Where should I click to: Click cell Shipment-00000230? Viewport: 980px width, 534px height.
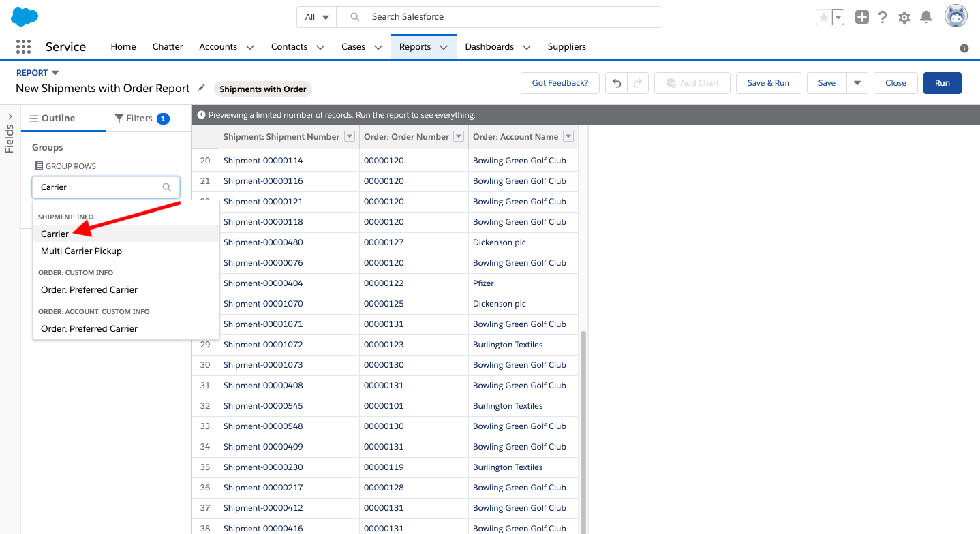(x=289, y=467)
